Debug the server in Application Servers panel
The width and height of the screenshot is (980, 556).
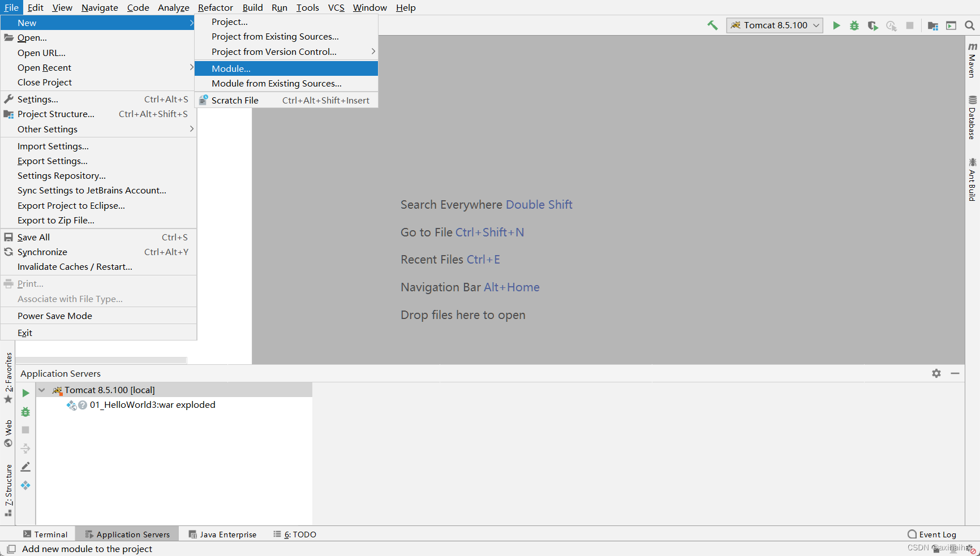coord(25,412)
